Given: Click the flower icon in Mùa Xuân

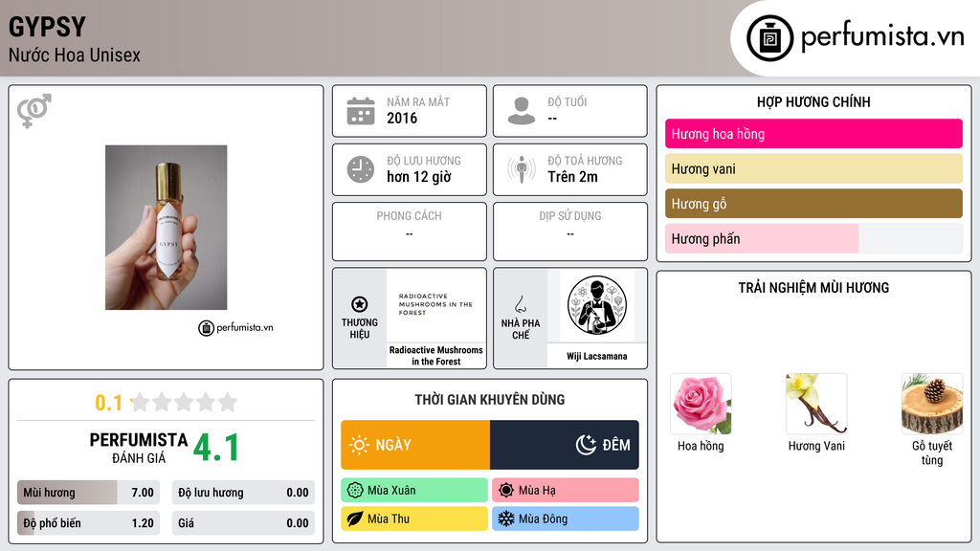Looking at the screenshot, I should [354, 491].
